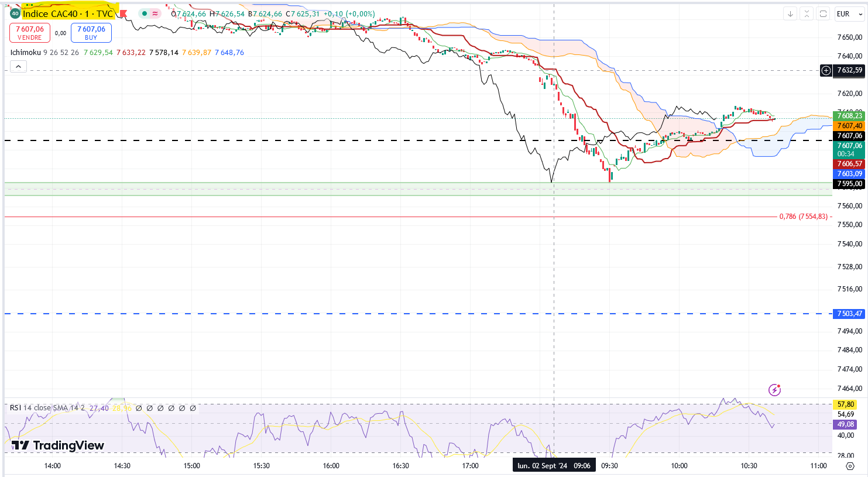
Task: Click the open price value 7 624,66
Action: pyautogui.click(x=191, y=14)
